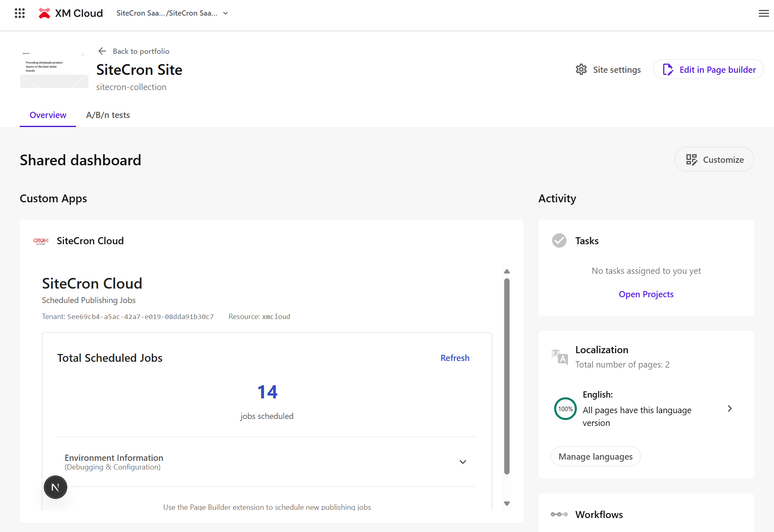
Task: Click scroll up arrow in SiteCron panel
Action: coord(507,271)
